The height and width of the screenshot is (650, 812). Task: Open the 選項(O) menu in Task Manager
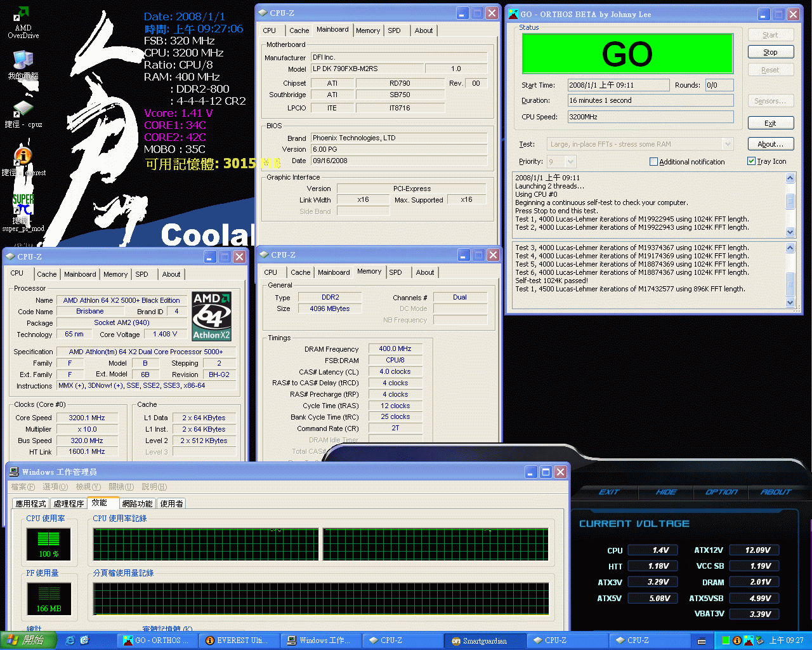click(55, 487)
